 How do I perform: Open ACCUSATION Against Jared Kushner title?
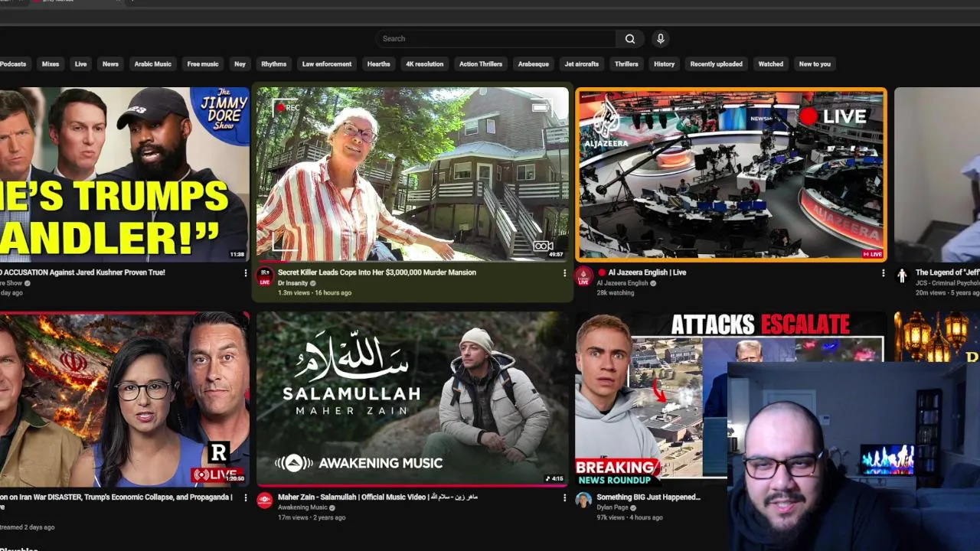click(83, 272)
